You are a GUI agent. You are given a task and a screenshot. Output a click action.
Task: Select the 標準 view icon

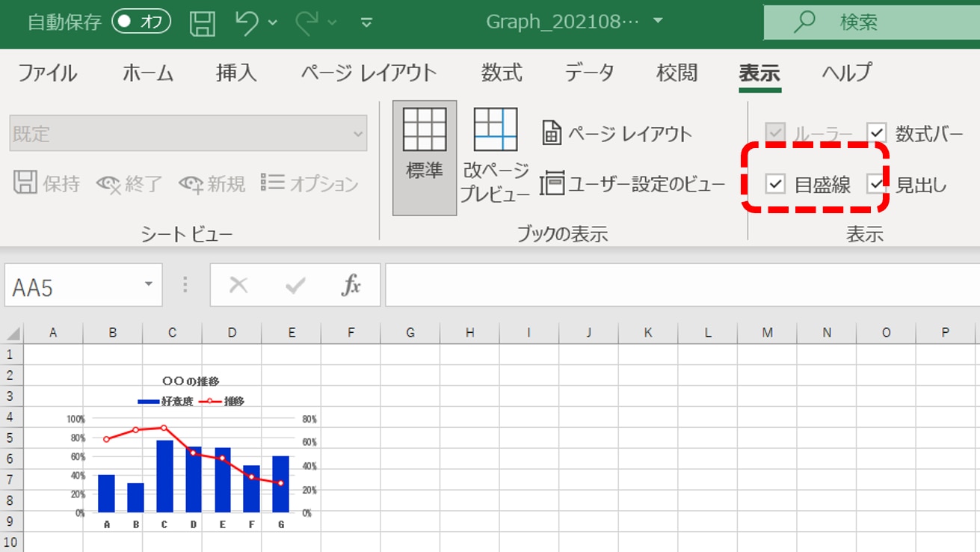pos(425,157)
